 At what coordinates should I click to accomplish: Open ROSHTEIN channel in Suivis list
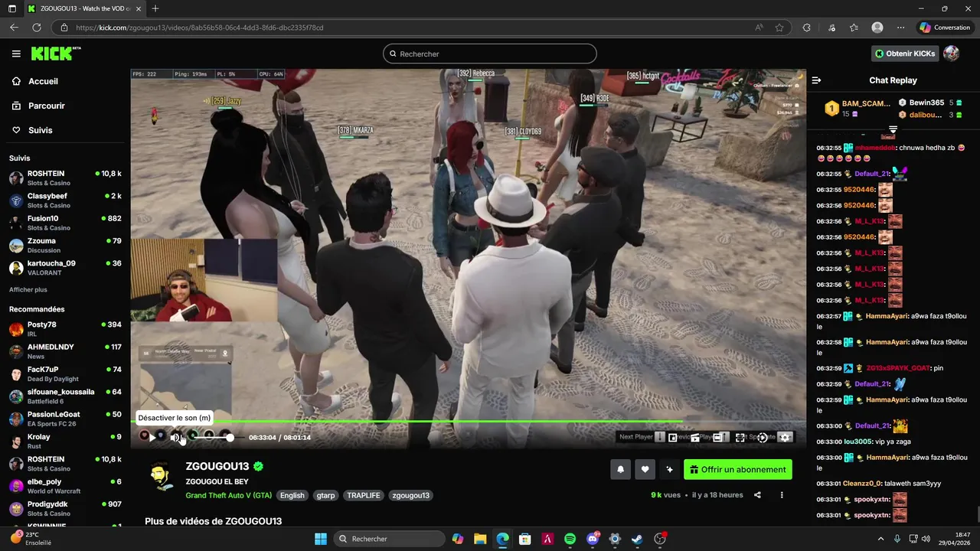pos(65,178)
